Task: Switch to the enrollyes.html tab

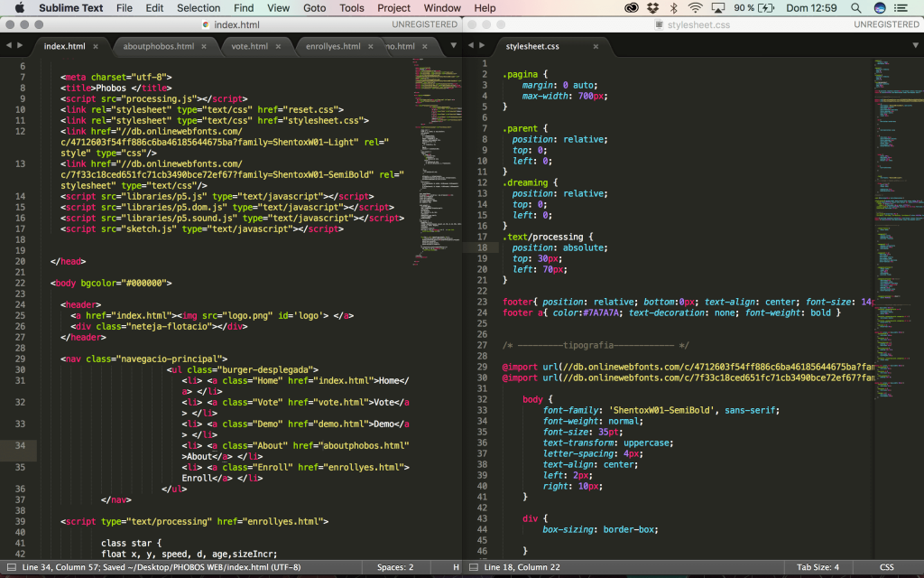Action: tap(333, 46)
